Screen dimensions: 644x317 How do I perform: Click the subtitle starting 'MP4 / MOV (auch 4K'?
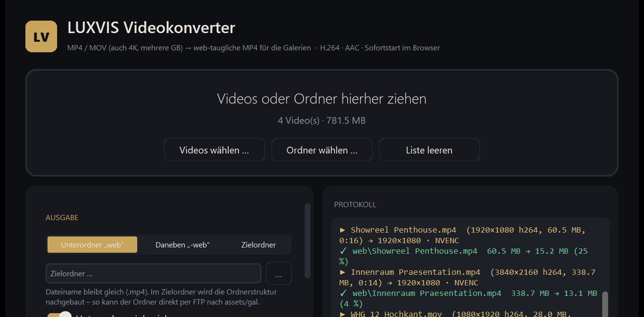pyautogui.click(x=253, y=48)
